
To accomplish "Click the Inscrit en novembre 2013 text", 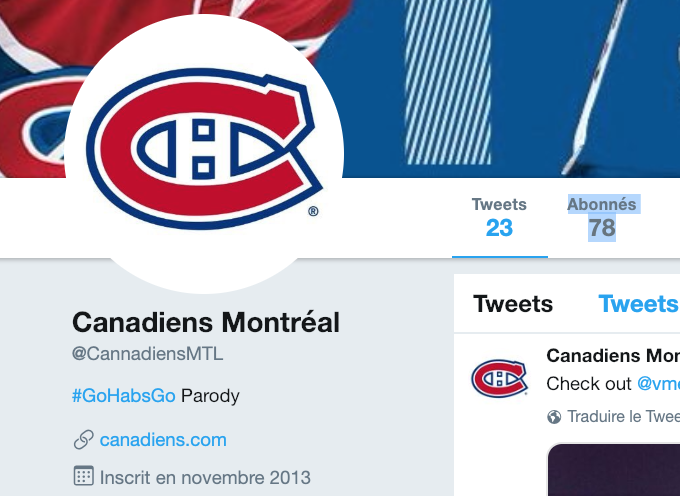I will (x=205, y=477).
